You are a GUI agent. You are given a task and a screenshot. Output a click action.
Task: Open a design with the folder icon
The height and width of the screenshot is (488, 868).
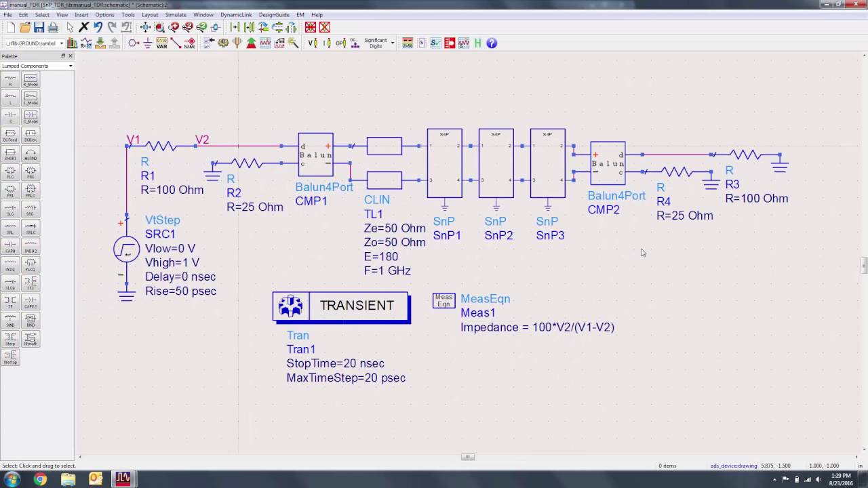click(25, 27)
